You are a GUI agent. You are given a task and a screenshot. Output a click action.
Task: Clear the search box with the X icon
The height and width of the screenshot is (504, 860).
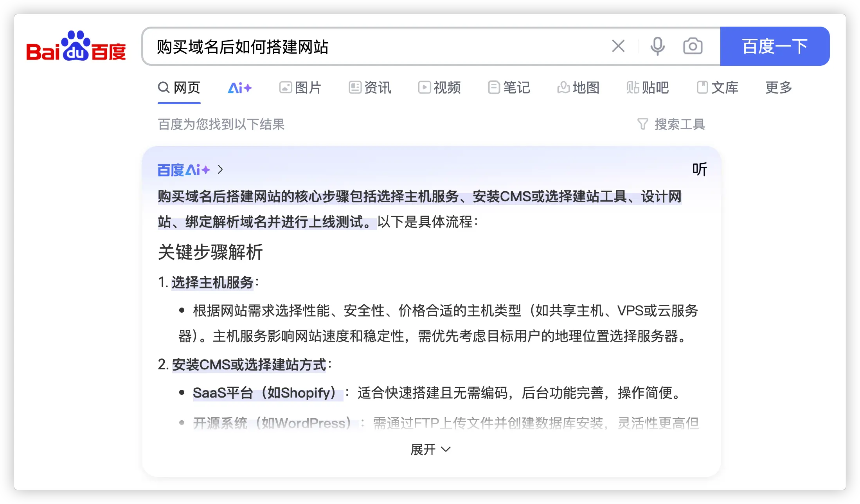coord(618,46)
